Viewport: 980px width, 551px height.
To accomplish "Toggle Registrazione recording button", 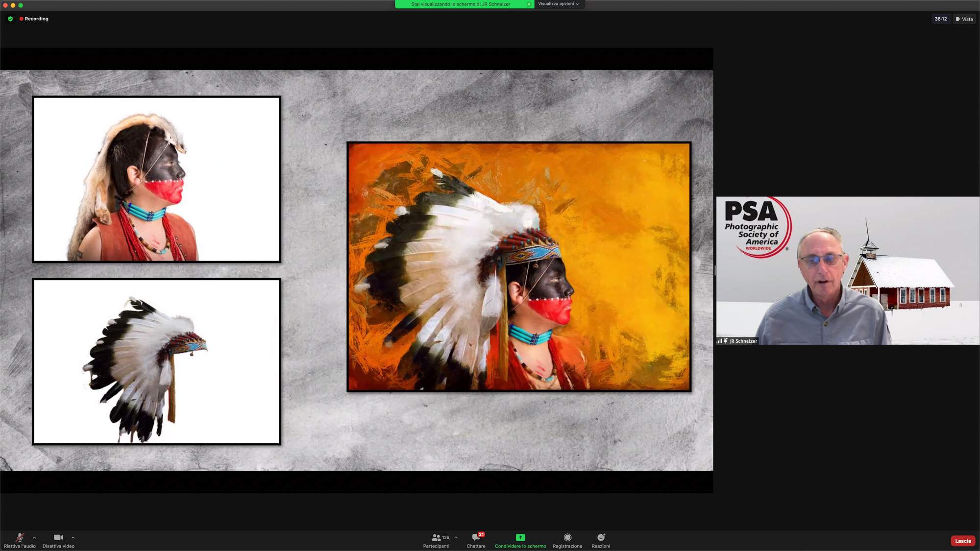I will point(567,538).
